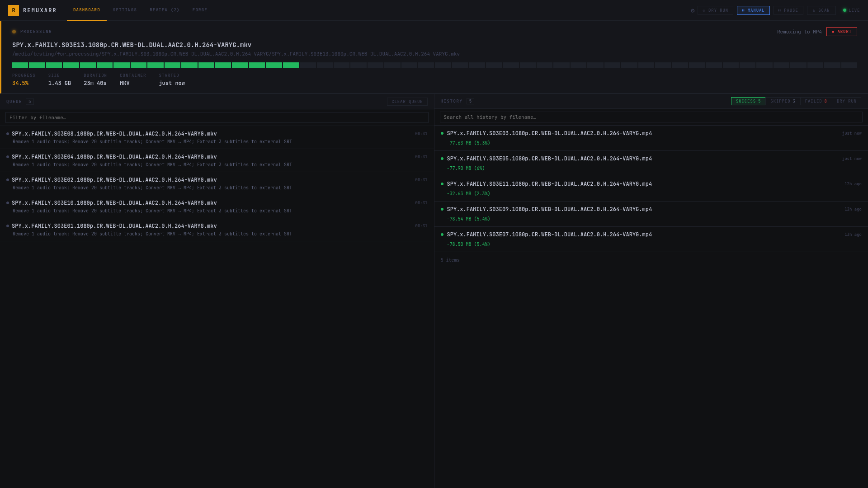This screenshot has height=488, width=868.
Task: Start a library scan with Scan button
Action: click(821, 10)
